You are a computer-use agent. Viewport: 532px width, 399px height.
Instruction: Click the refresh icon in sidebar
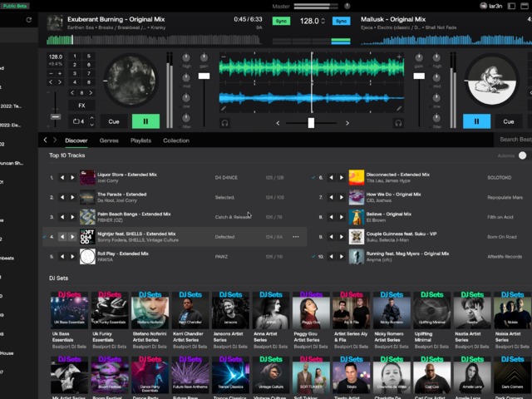(x=29, y=20)
